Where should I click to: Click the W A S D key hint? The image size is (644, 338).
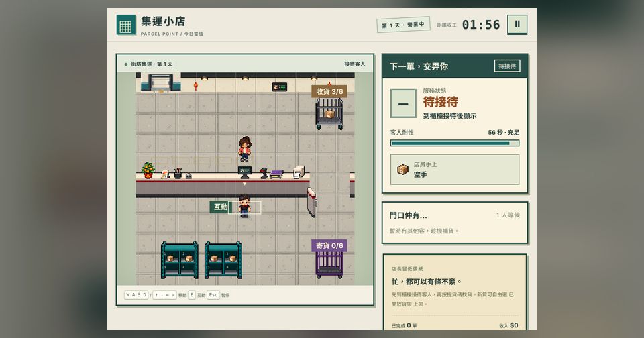coord(136,295)
